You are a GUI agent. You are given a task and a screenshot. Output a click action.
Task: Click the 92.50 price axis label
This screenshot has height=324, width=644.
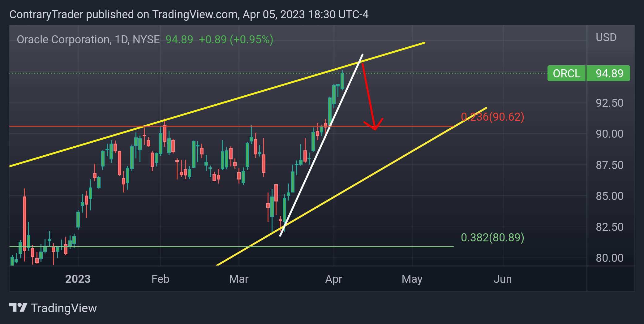(609, 103)
